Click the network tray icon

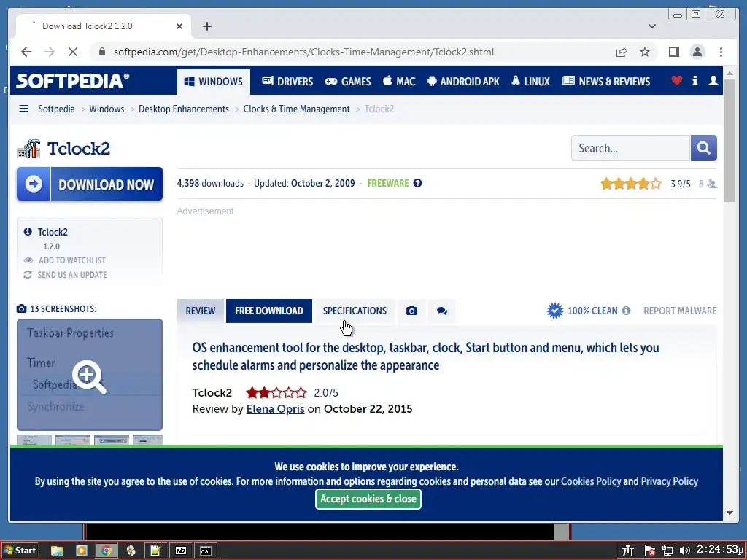tap(667, 551)
